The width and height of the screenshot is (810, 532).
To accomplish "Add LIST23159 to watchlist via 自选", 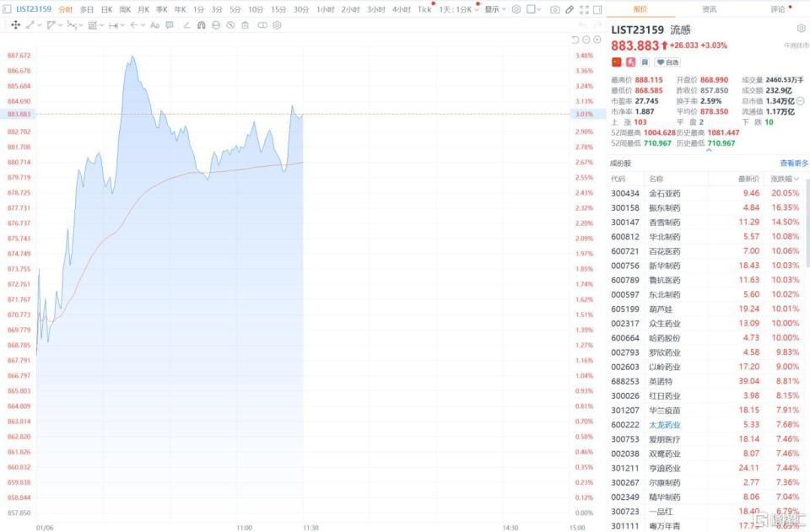I will [668, 62].
